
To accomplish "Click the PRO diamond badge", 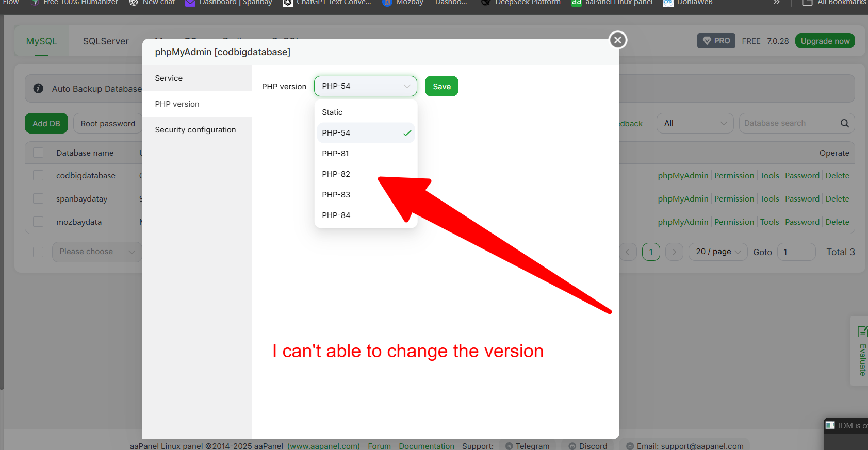I will pos(716,41).
